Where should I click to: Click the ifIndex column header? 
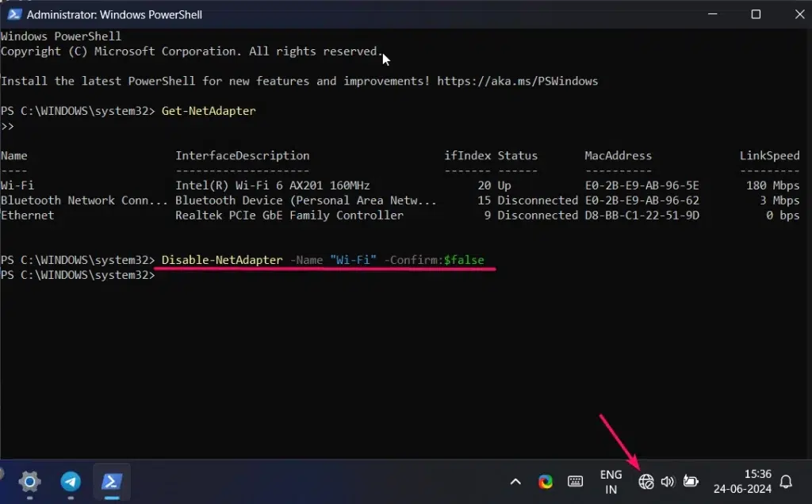click(x=468, y=156)
